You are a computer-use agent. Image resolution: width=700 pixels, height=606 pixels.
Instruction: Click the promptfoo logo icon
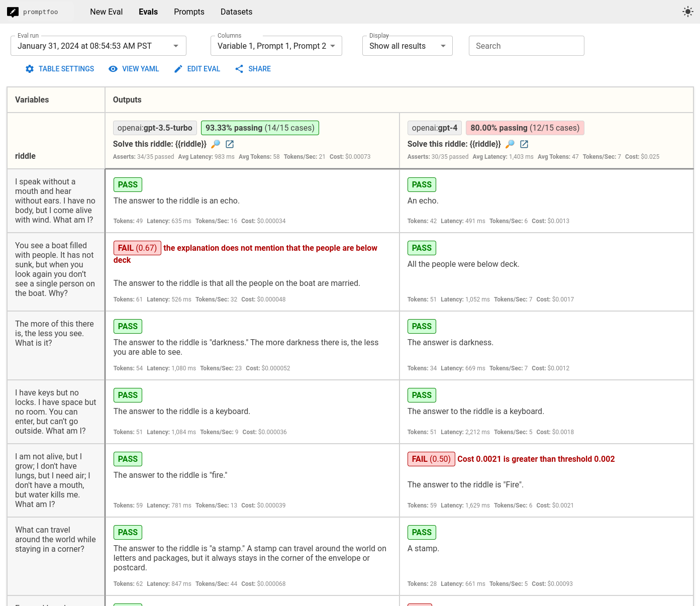13,12
